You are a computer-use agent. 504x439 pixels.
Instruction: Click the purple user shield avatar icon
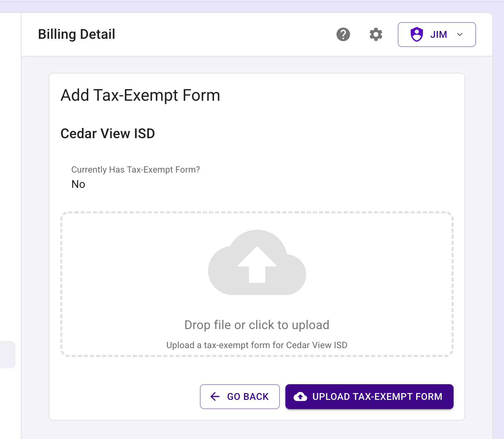pos(417,34)
